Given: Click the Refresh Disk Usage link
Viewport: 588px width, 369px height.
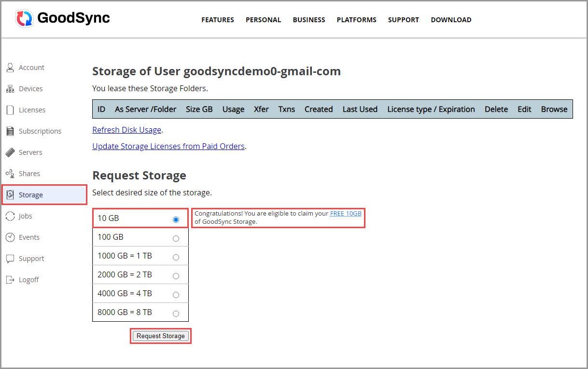Looking at the screenshot, I should [127, 130].
